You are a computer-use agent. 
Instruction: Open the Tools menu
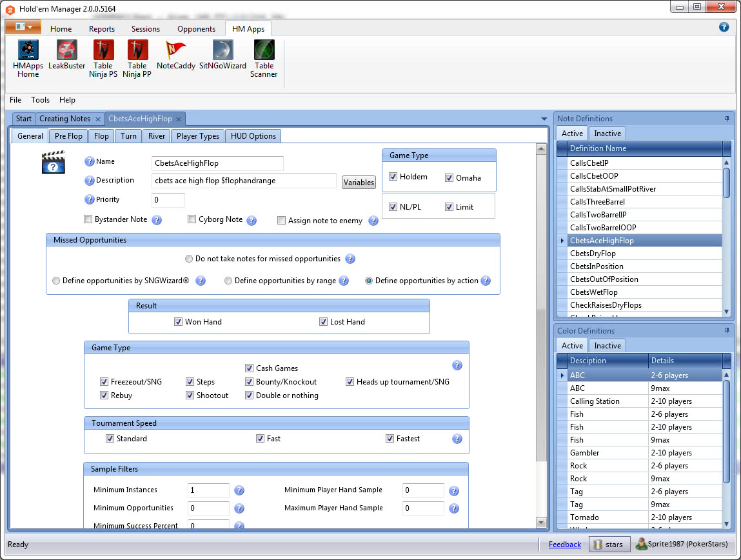[40, 100]
